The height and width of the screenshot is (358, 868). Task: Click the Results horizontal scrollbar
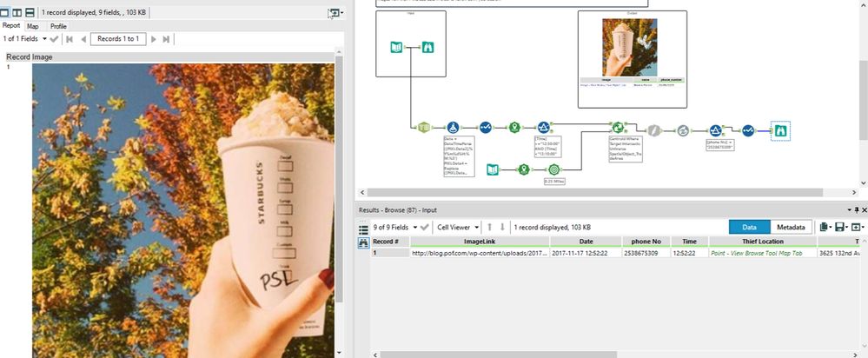(498, 355)
